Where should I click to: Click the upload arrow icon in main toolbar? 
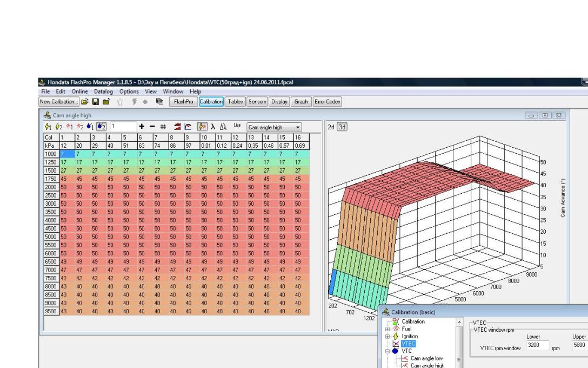120,102
